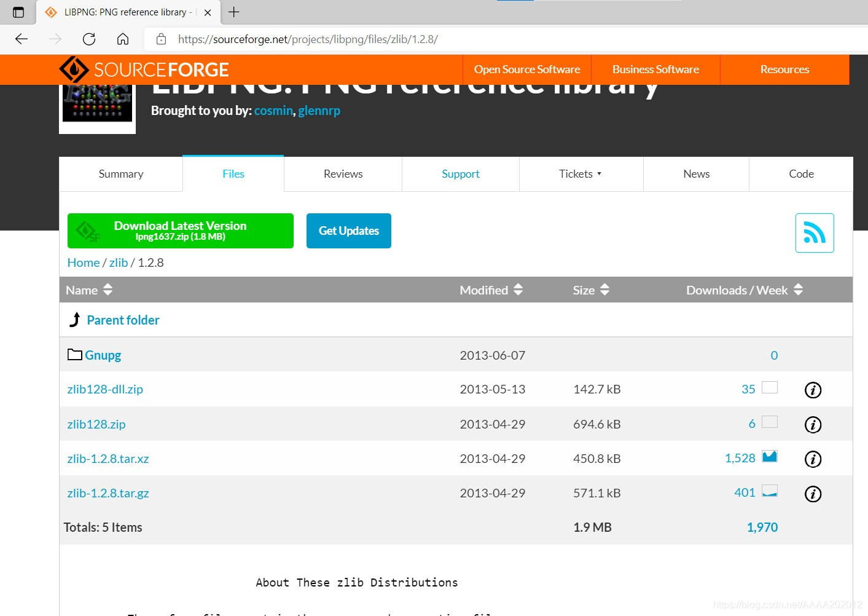View download chart for zlib128-dll.zip
Viewport: 868px width, 616px height.
tap(770, 387)
